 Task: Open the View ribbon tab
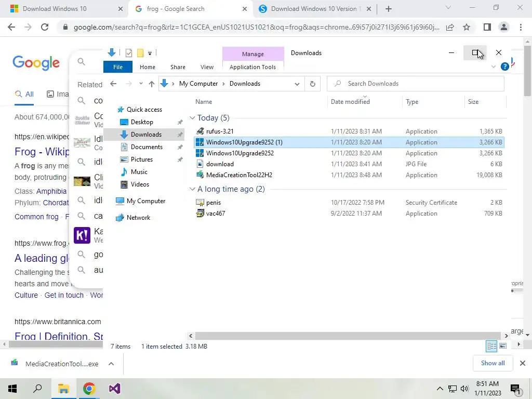207,67
